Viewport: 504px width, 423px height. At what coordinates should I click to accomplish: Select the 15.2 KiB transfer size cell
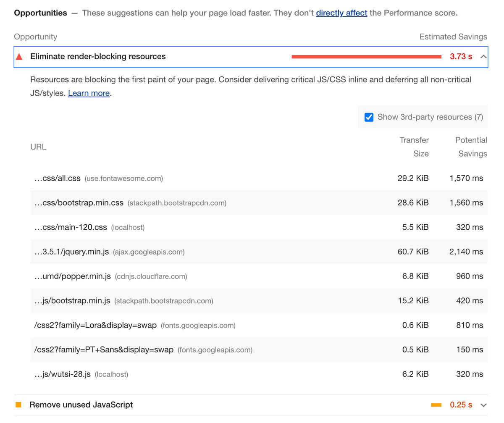413,301
